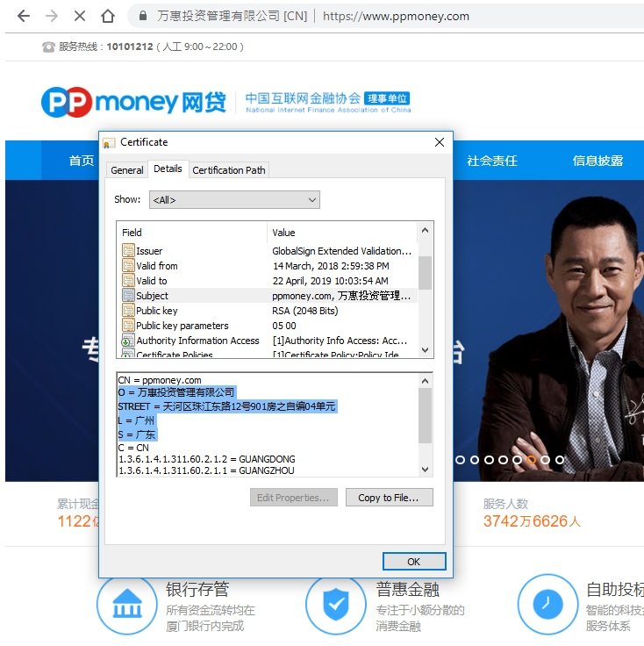Click field list scroll up arrow
644x646 pixels.
[x=426, y=231]
